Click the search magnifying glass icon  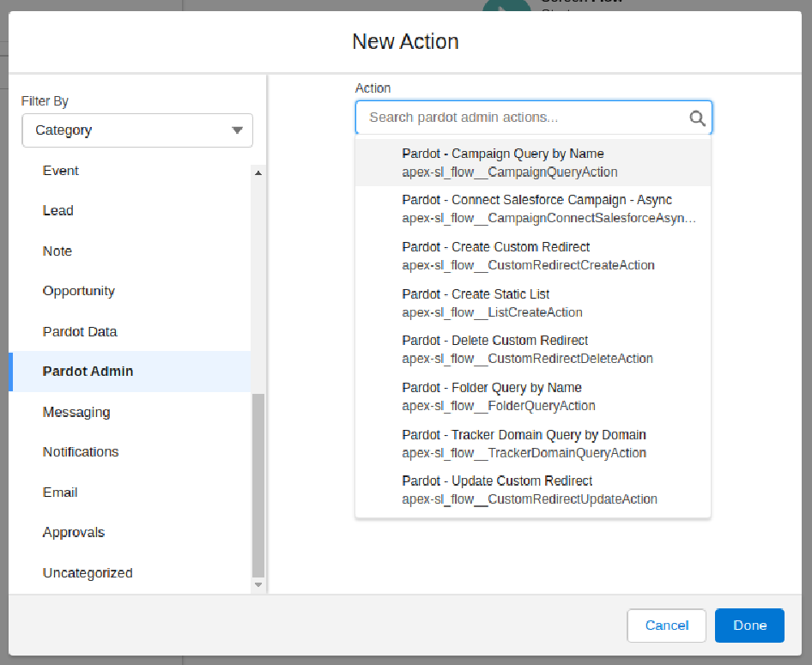tap(697, 118)
